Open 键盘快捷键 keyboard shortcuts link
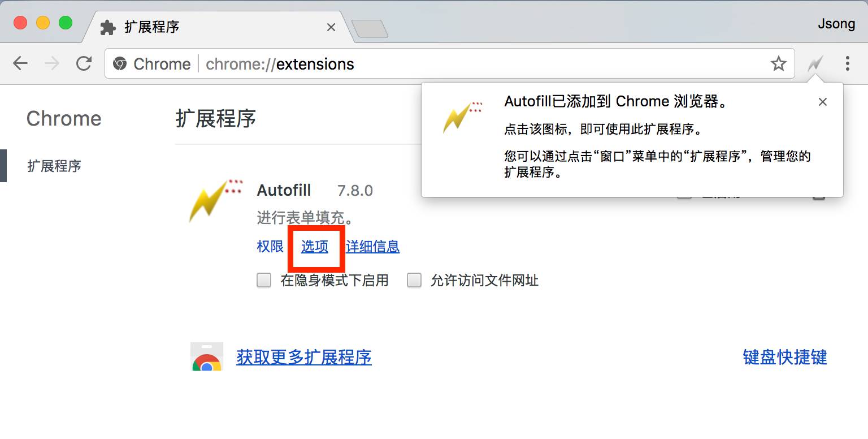 tap(785, 357)
